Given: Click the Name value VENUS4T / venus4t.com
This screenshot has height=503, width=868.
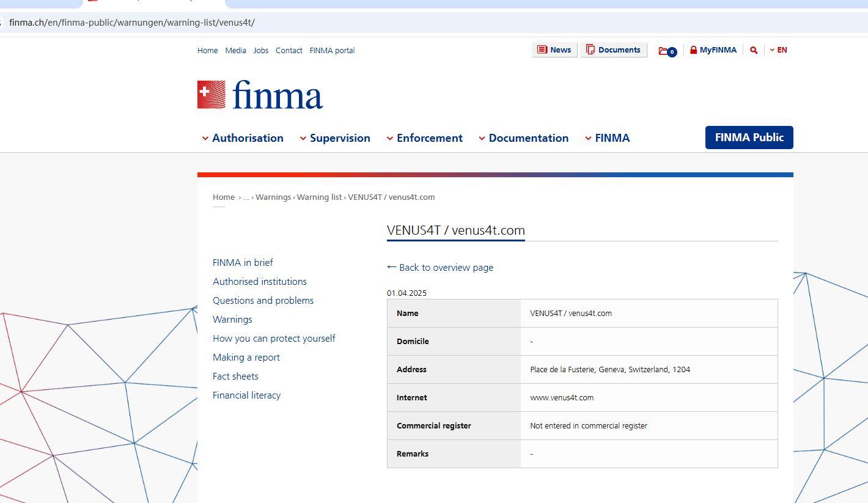Looking at the screenshot, I should 571,314.
